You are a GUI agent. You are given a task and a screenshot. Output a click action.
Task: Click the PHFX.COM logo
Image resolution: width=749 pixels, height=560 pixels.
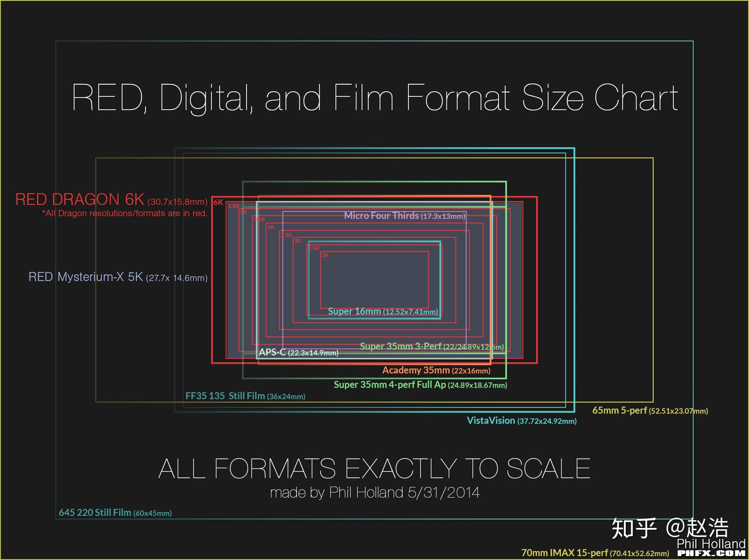point(711,553)
